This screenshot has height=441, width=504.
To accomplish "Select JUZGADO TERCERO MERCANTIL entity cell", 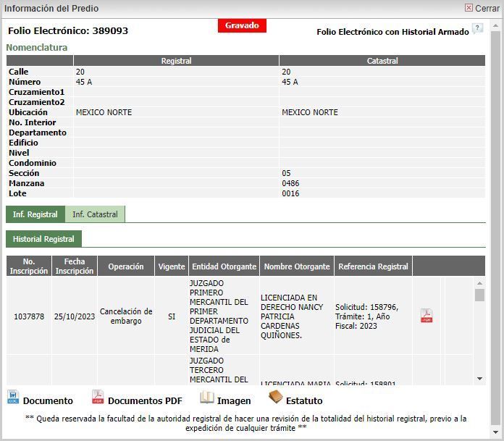I will (224, 370).
